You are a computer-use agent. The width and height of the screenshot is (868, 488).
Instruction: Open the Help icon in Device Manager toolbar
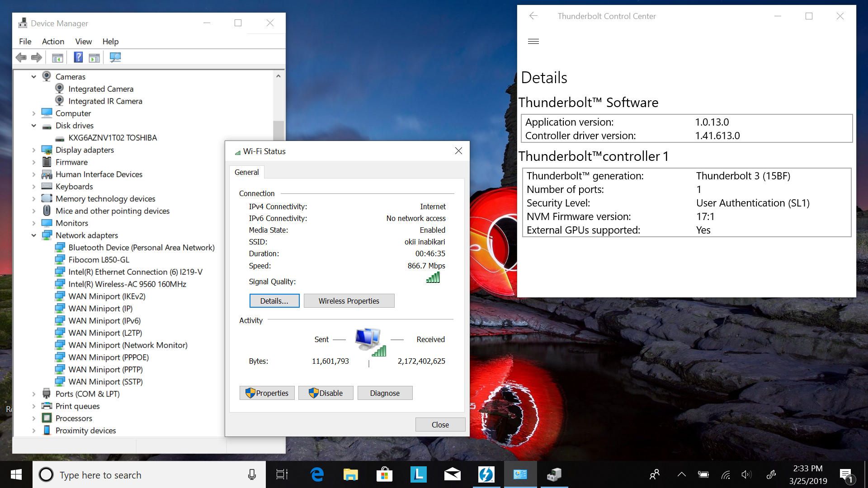pyautogui.click(x=78, y=57)
